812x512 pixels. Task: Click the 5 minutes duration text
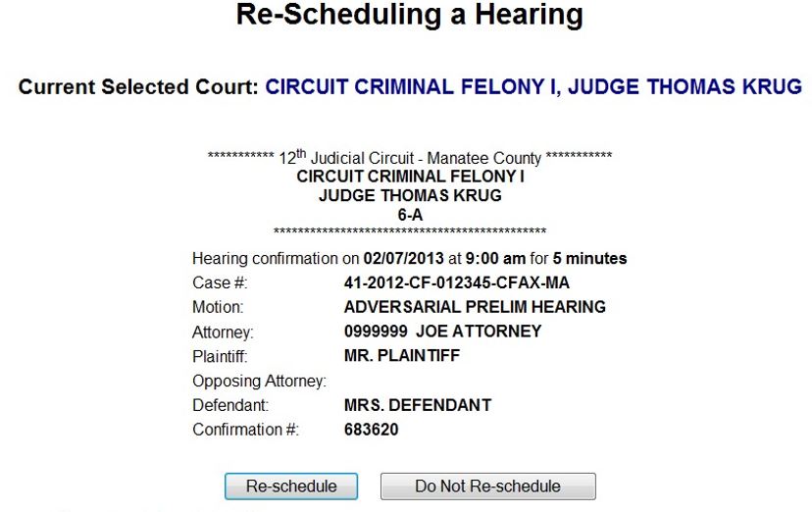pyautogui.click(x=589, y=259)
